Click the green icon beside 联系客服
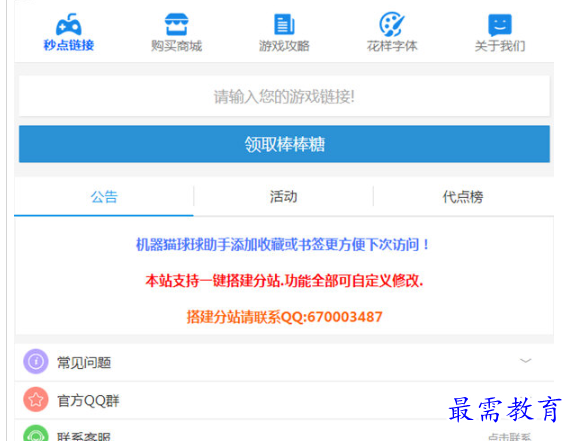 [36, 433]
